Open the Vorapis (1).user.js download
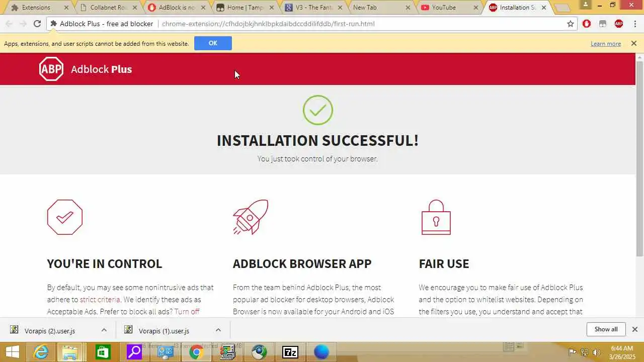The height and width of the screenshot is (362, 644). [x=164, y=330]
